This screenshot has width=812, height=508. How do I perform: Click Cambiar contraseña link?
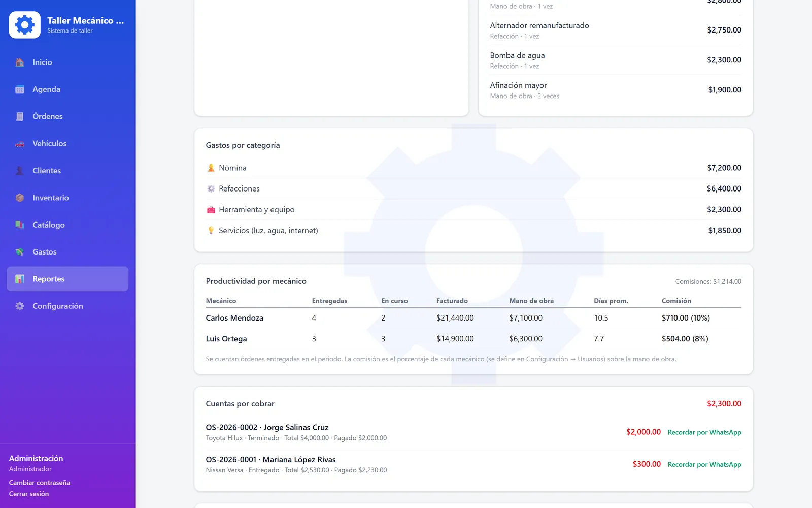pyautogui.click(x=40, y=483)
